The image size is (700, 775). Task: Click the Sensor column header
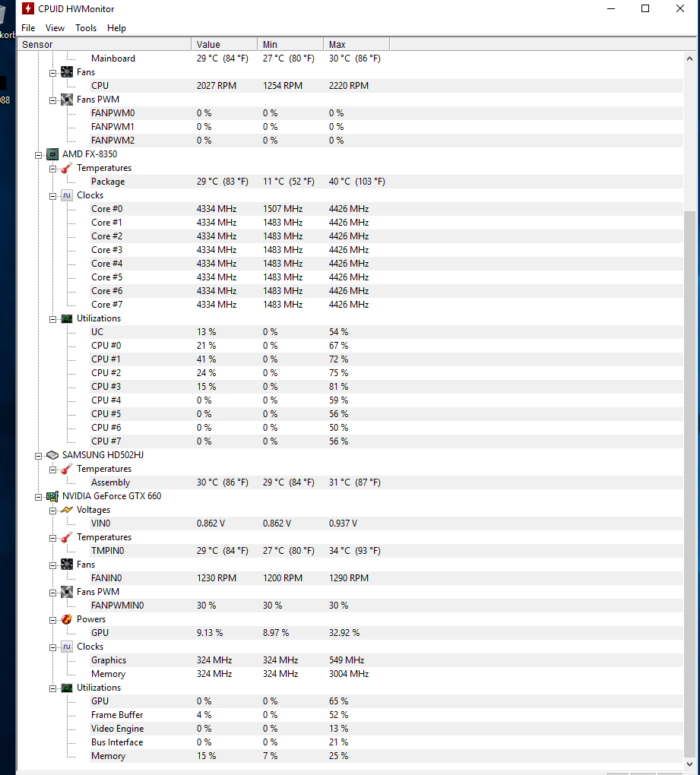(x=104, y=45)
